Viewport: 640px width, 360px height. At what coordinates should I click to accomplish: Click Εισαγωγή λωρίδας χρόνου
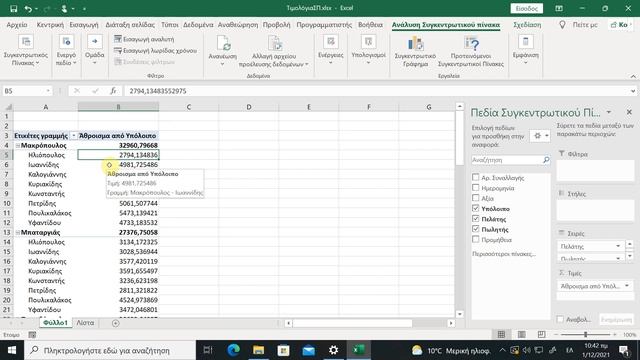tap(156, 51)
